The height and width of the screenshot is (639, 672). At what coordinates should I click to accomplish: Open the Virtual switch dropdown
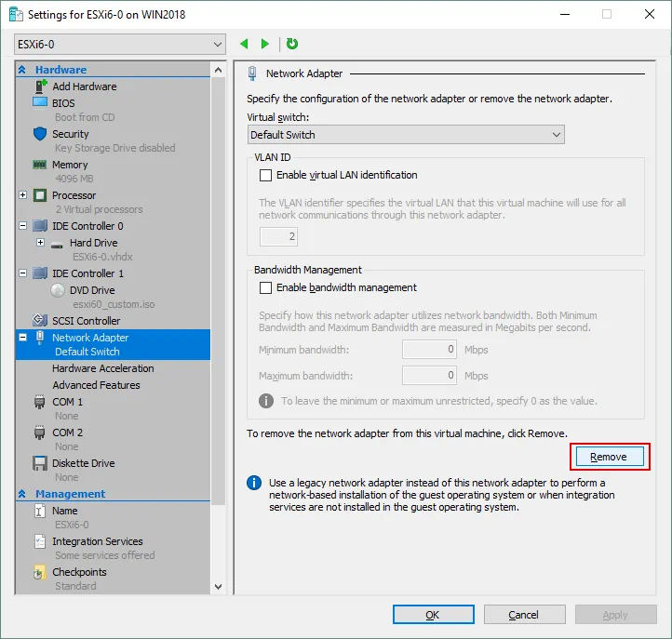tap(406, 135)
